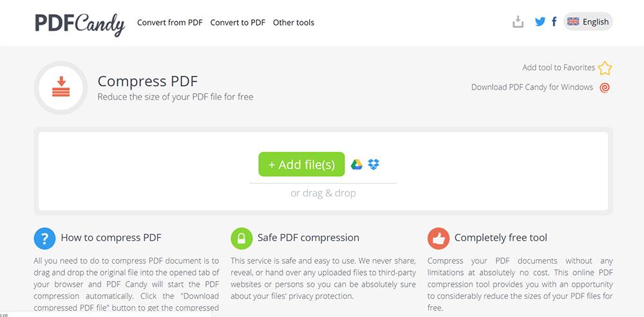Screen dimensions: 644x317
Task: Click the yellow Favorites star icon
Action: tap(605, 68)
